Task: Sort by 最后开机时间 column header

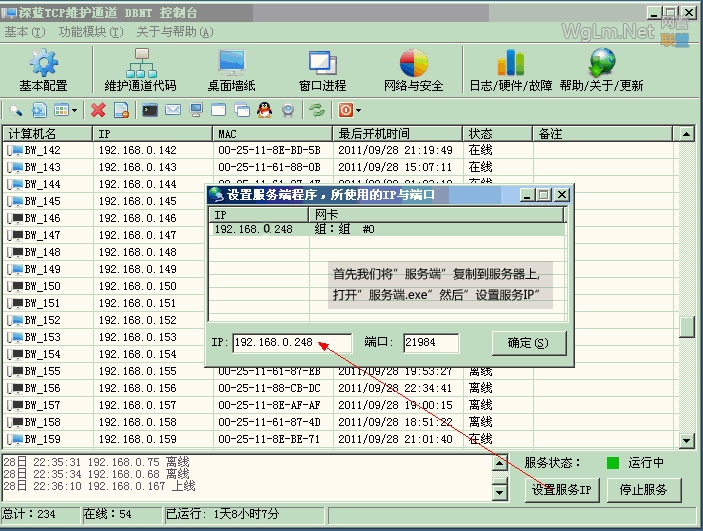Action: (x=398, y=134)
